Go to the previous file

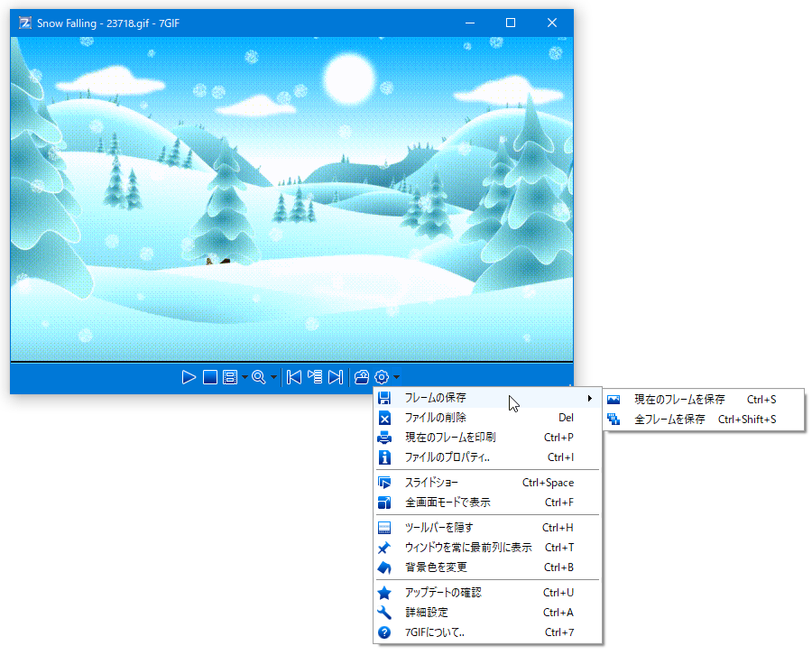pyautogui.click(x=293, y=377)
